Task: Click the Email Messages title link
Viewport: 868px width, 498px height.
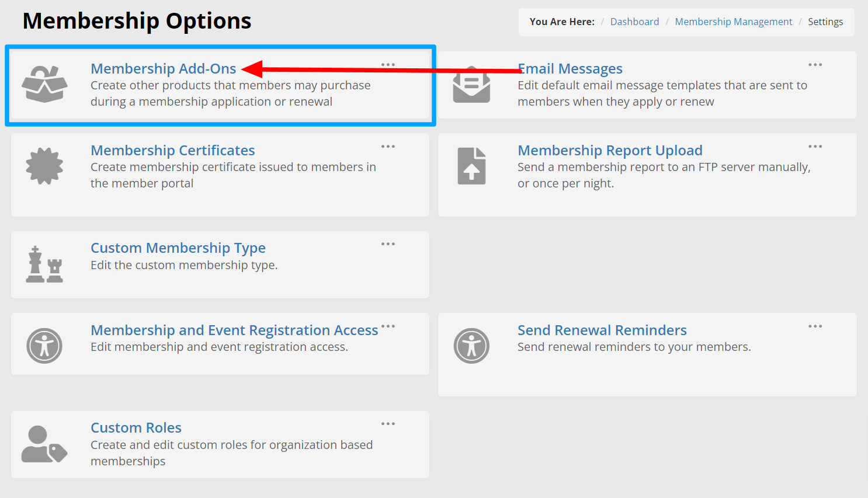Action: point(570,68)
